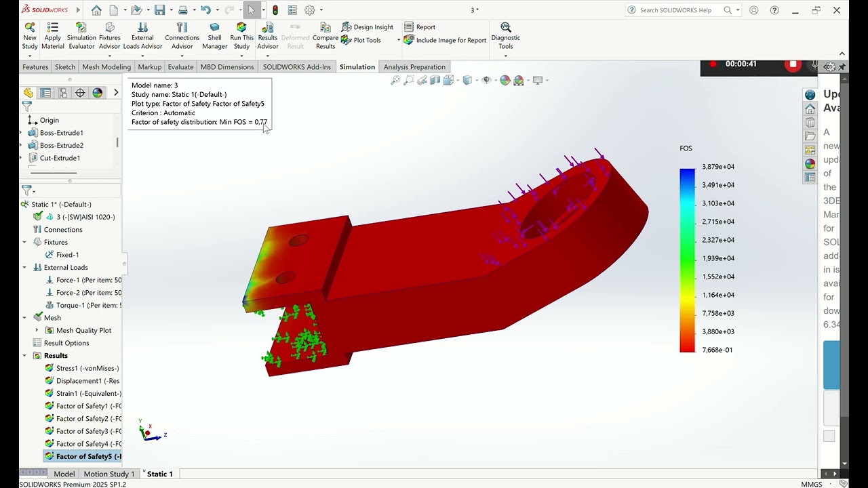Viewport: 868px width, 488px height.
Task: Collapse the External Loads folder
Action: coord(25,267)
